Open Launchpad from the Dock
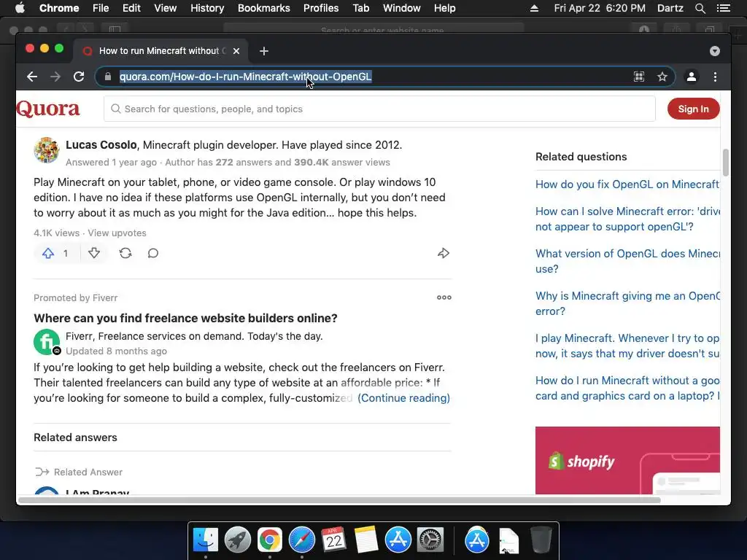 coord(237,540)
